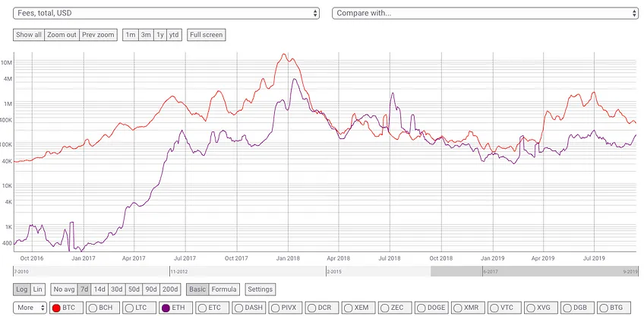Open the Formula mode option

click(x=224, y=289)
